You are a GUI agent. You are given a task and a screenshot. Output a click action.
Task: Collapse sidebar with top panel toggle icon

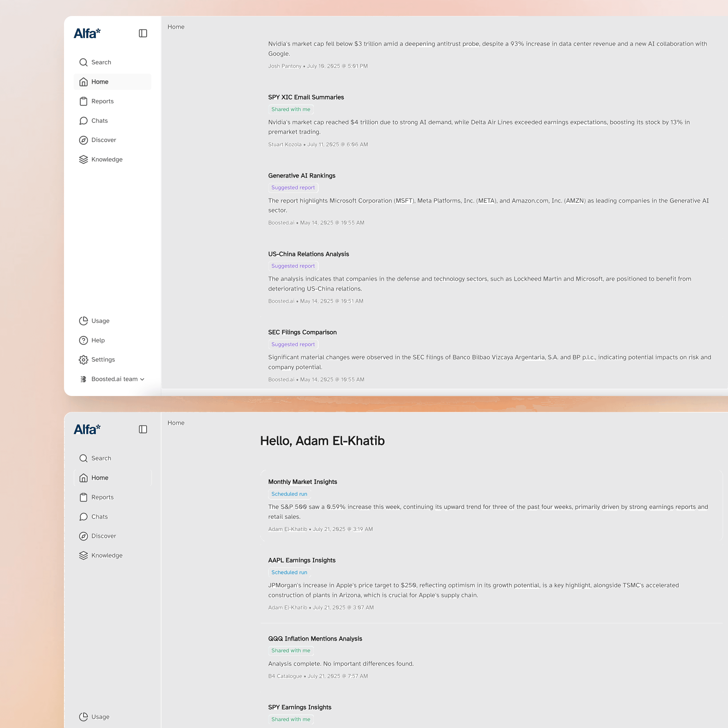click(x=143, y=33)
